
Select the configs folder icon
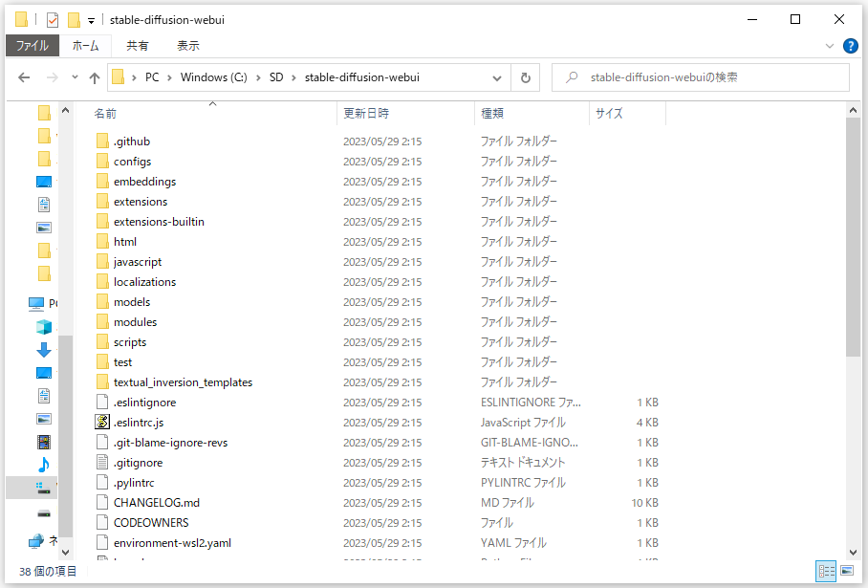tap(102, 162)
